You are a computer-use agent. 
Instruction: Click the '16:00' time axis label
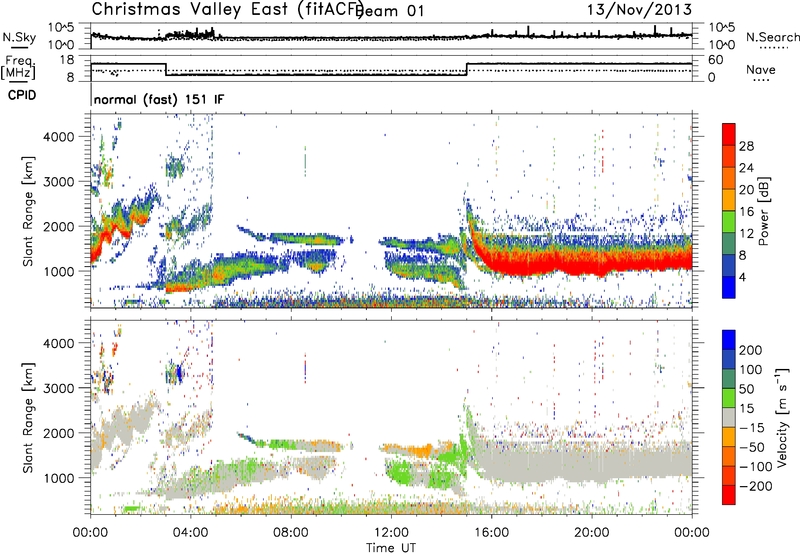[x=491, y=533]
